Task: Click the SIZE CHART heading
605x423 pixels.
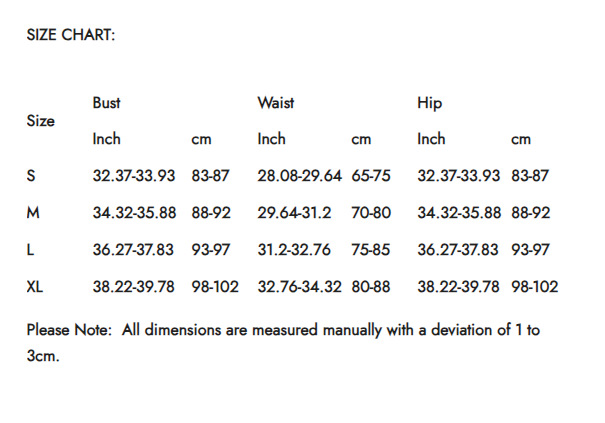Action: tap(71, 35)
